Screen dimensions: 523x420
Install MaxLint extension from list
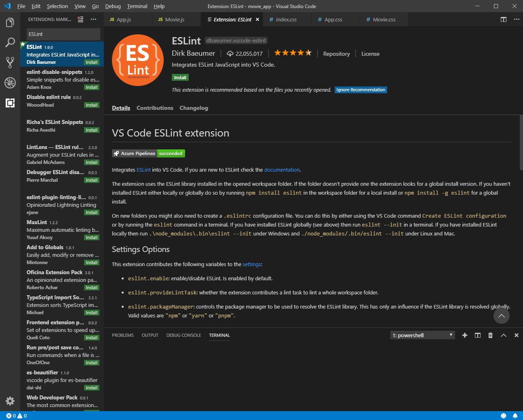(x=92, y=237)
